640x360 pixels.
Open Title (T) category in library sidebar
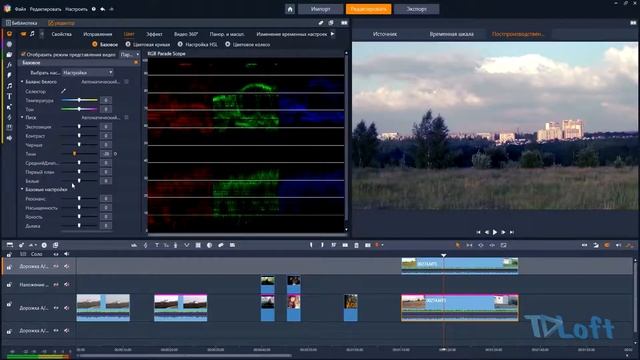9,96
